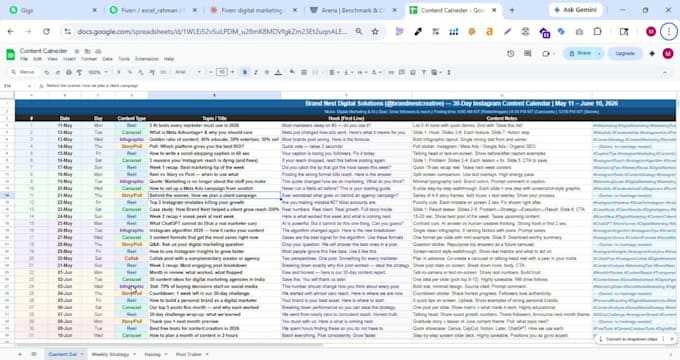680x360 pixels.
Task: Insert link from toolbar
Action: tap(391, 72)
